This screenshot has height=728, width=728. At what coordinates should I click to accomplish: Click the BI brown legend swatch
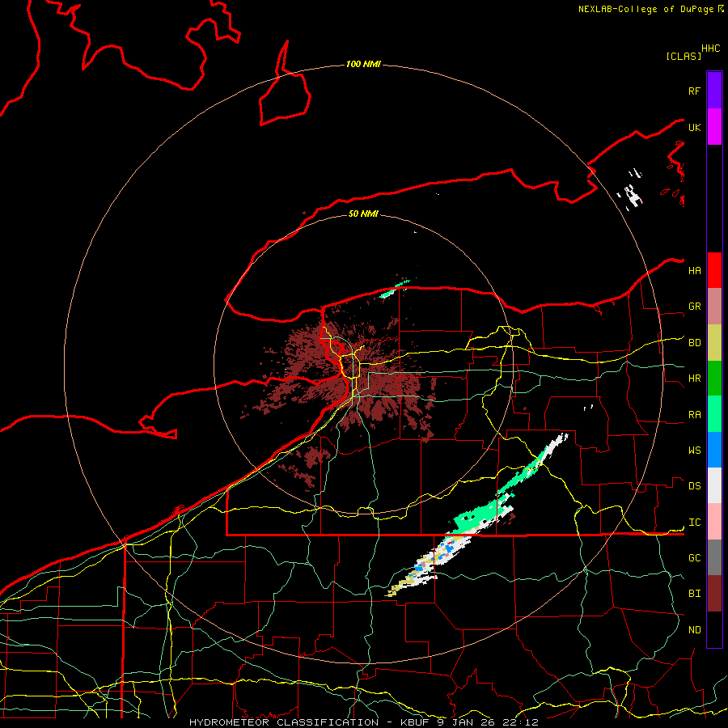[x=714, y=594]
